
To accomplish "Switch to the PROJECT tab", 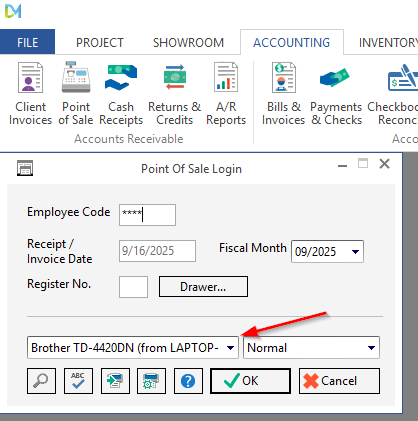I will point(100,43).
